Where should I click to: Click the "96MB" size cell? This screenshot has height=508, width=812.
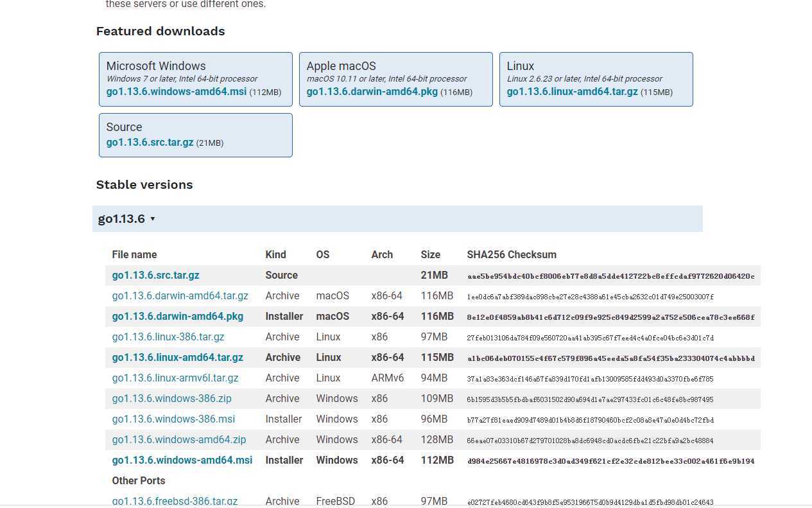pyautogui.click(x=435, y=419)
